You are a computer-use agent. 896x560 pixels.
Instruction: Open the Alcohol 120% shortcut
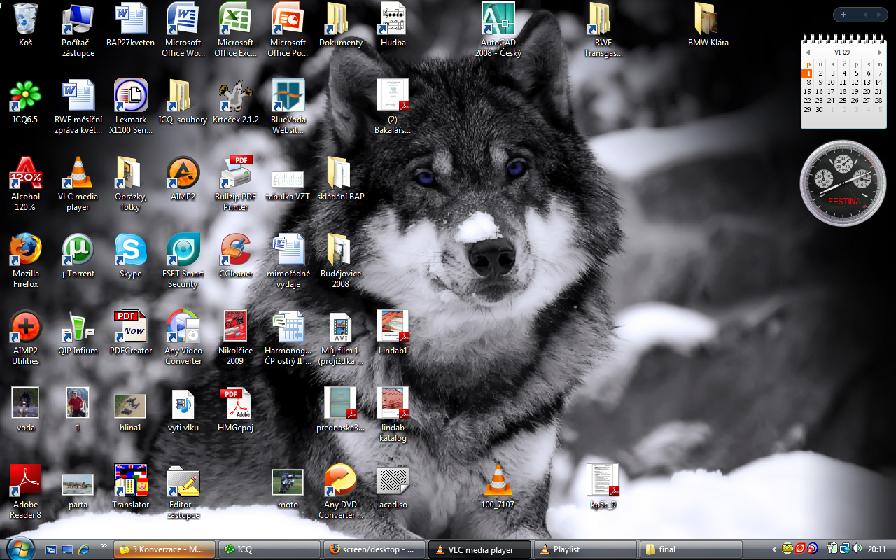click(24, 174)
